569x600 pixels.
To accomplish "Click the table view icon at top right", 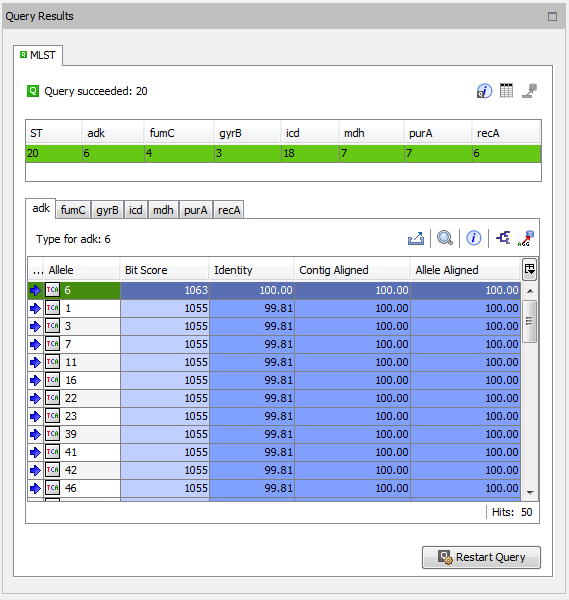I will pos(506,91).
